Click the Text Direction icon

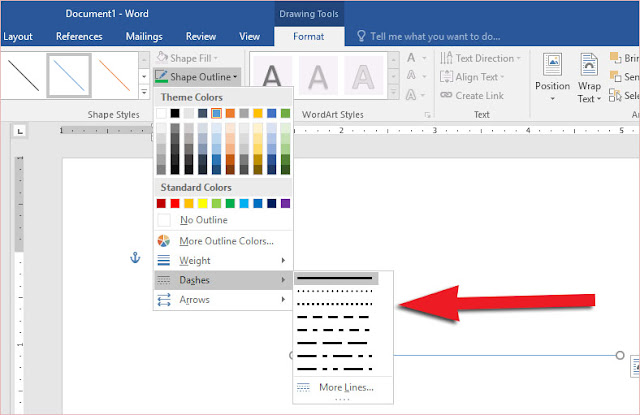point(446,58)
